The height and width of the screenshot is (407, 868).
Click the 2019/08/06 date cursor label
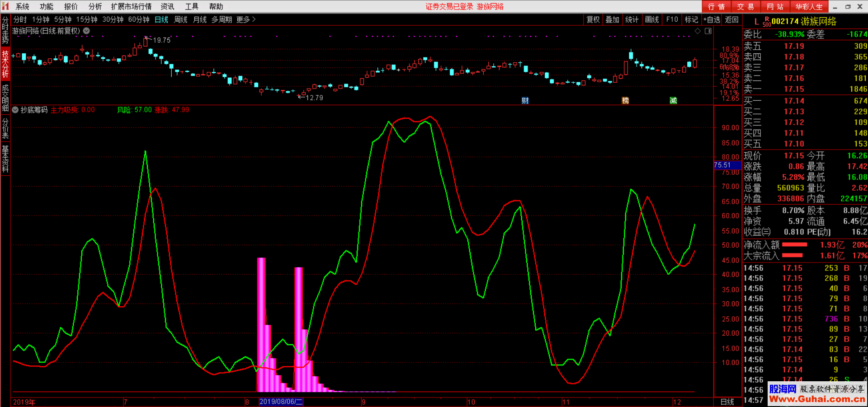click(281, 402)
